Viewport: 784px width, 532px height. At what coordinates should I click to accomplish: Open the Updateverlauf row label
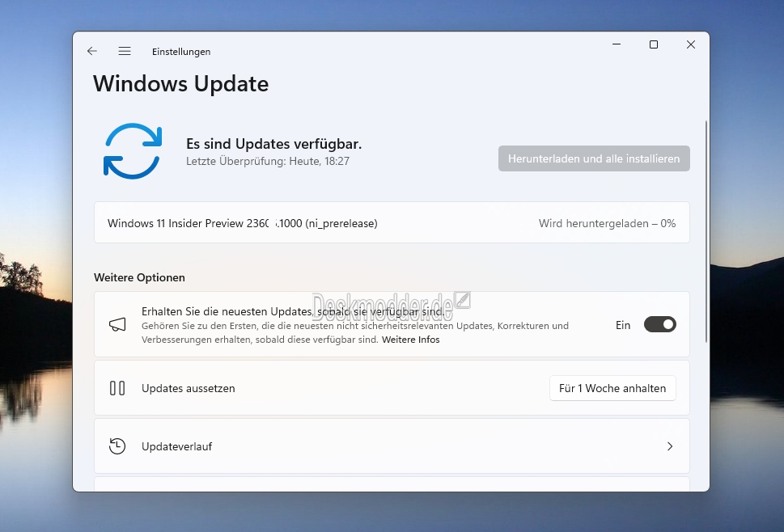[x=176, y=446]
